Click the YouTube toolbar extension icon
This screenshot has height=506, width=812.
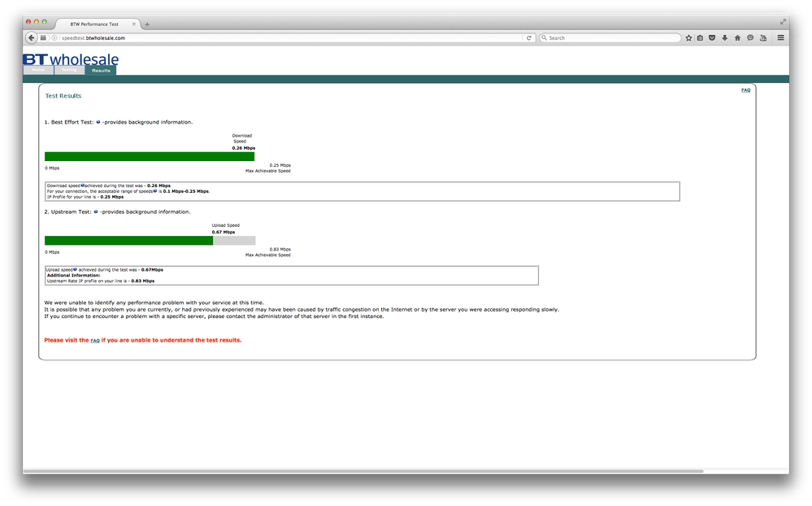(x=762, y=38)
